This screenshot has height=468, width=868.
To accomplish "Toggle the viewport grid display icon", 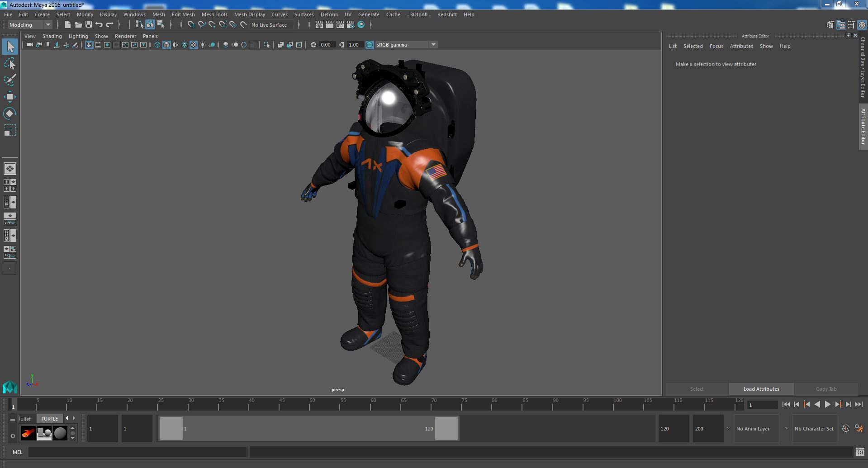I will (x=89, y=45).
